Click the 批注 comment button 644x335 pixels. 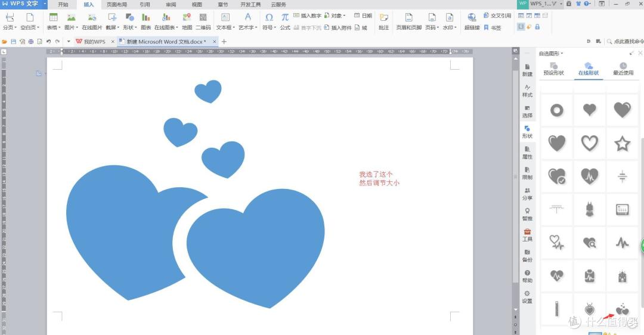383,21
